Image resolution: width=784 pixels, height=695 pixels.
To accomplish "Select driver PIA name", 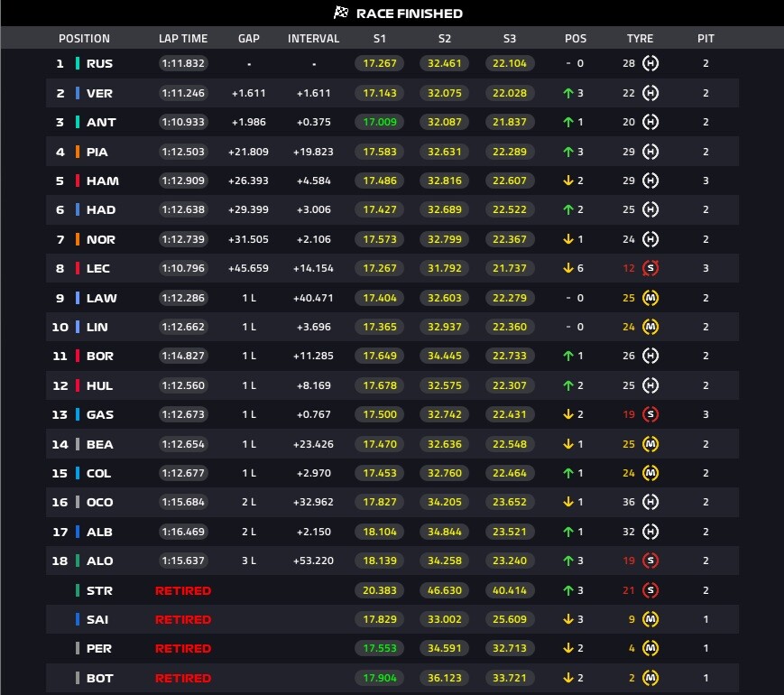I will click(x=97, y=152).
